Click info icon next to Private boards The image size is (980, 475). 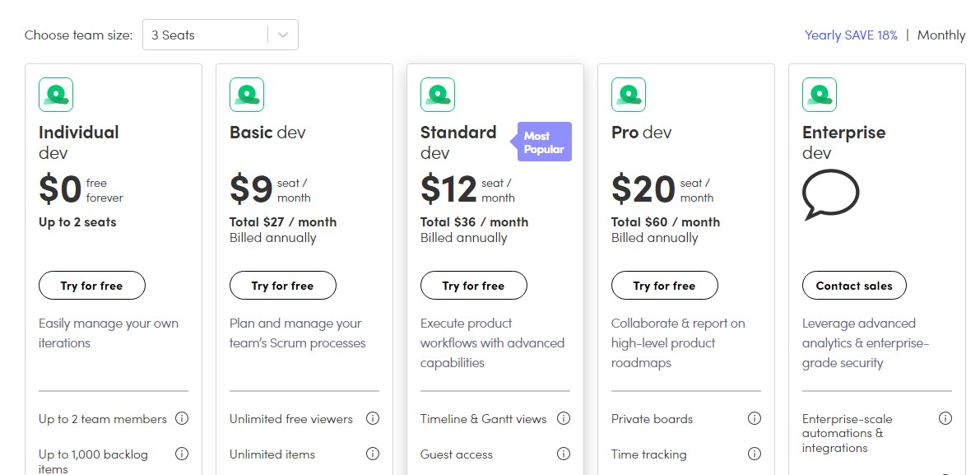point(755,418)
